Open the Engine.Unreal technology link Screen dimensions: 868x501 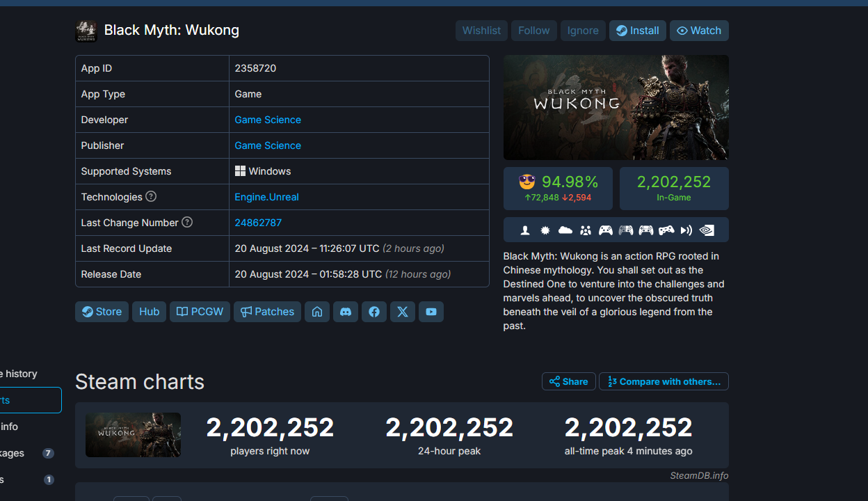tap(266, 197)
